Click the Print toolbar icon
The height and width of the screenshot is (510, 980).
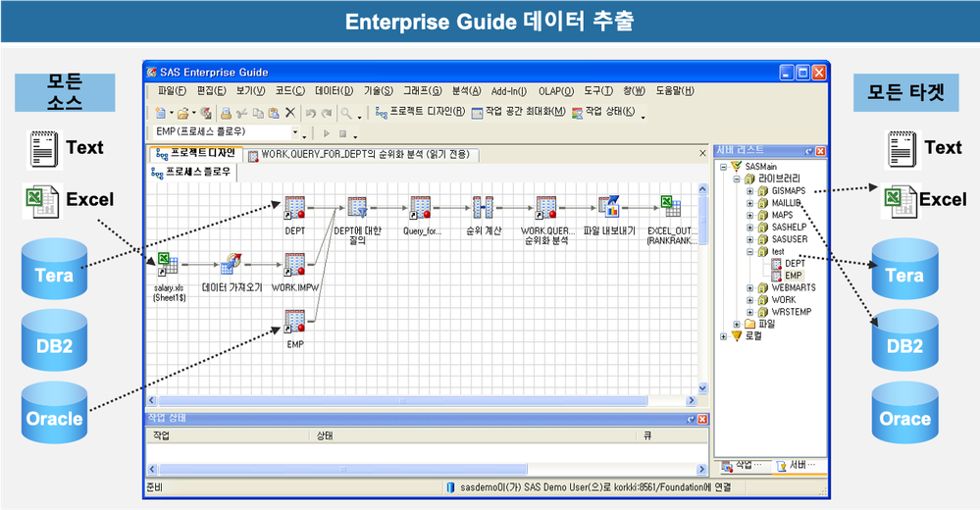click(x=227, y=113)
